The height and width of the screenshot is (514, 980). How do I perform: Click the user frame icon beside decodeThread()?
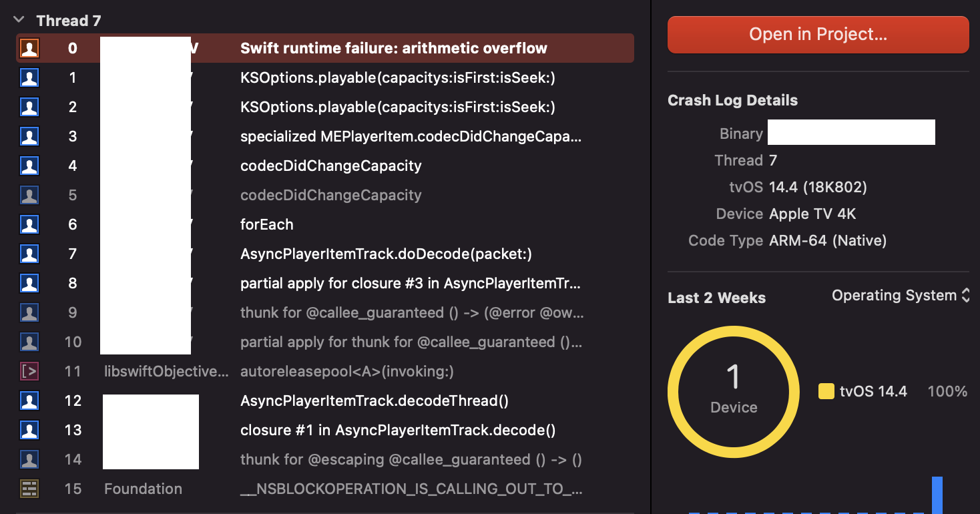tap(29, 401)
